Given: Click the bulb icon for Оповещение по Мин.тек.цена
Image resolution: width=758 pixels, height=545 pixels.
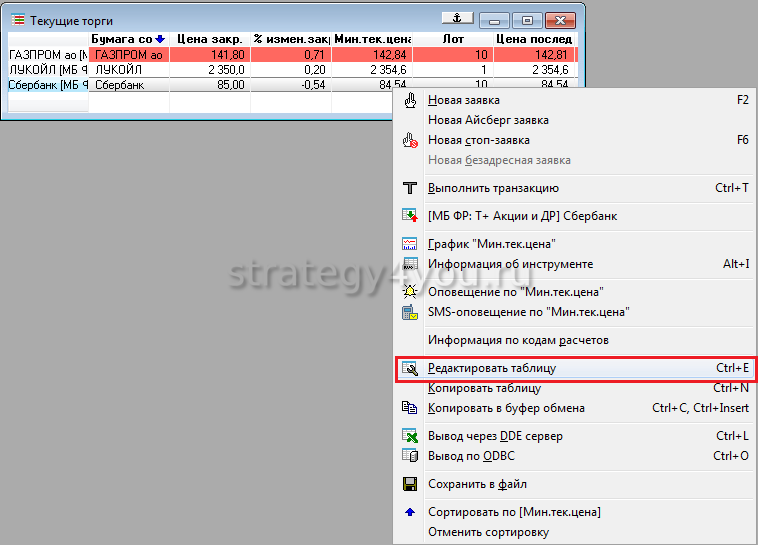Looking at the screenshot, I should (x=409, y=292).
